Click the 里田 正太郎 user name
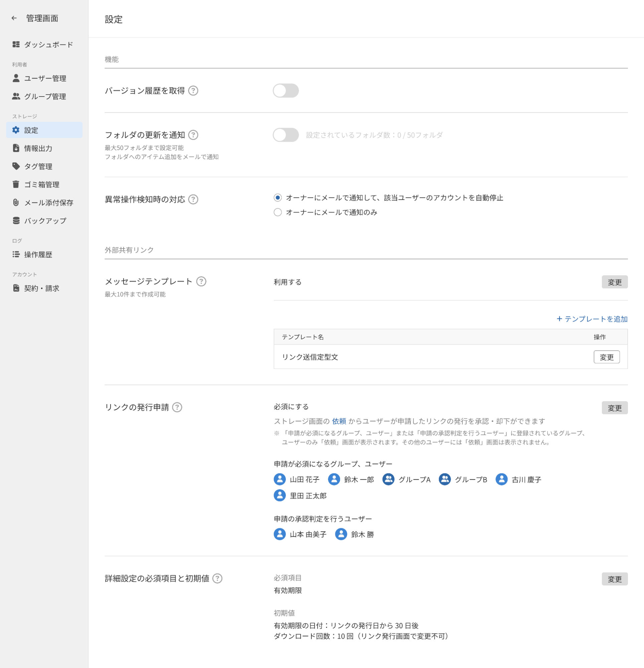Viewport: 644px width, 668px height. pos(308,496)
